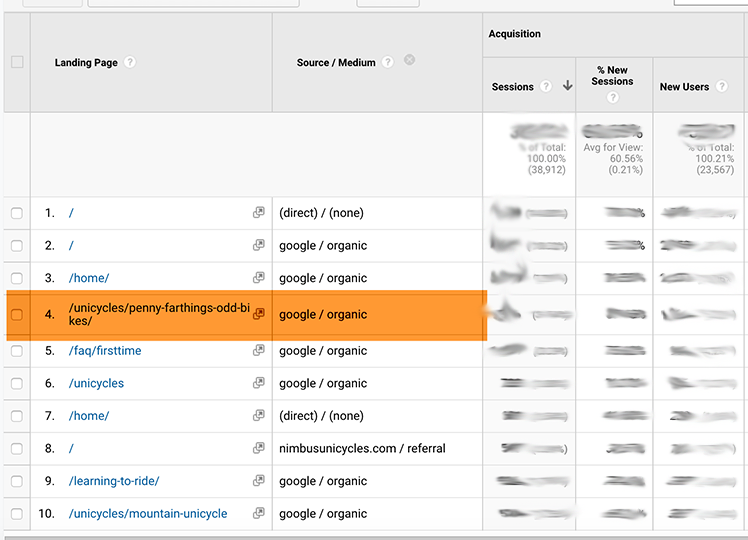The height and width of the screenshot is (540, 748).
Task: Open the /learning-to-ride/ landing page link
Action: tap(114, 481)
